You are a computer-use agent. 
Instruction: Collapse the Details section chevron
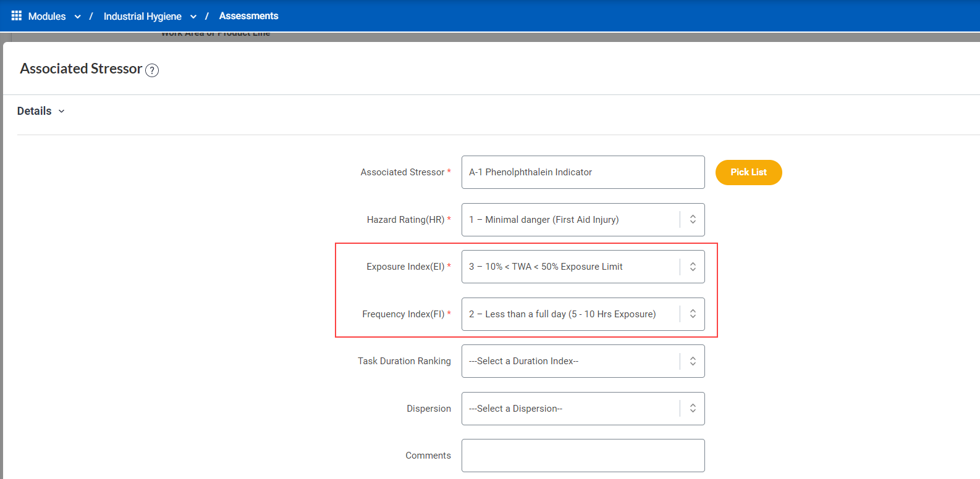61,112
